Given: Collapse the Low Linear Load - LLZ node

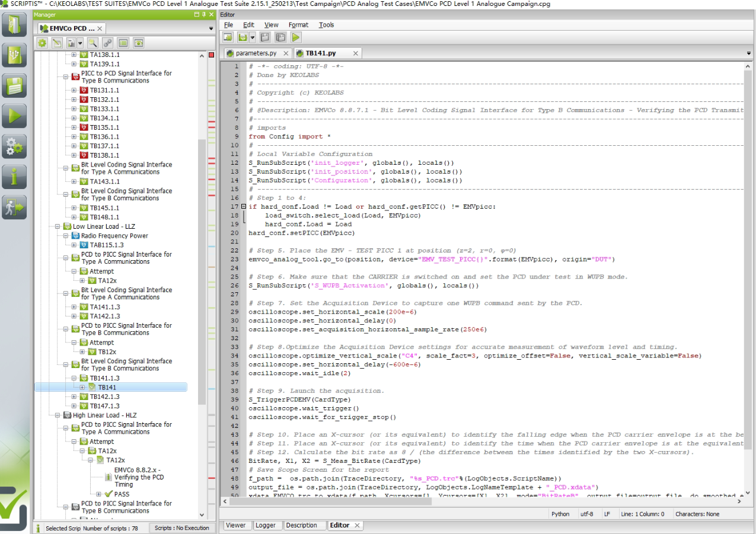Looking at the screenshot, I should [x=58, y=226].
